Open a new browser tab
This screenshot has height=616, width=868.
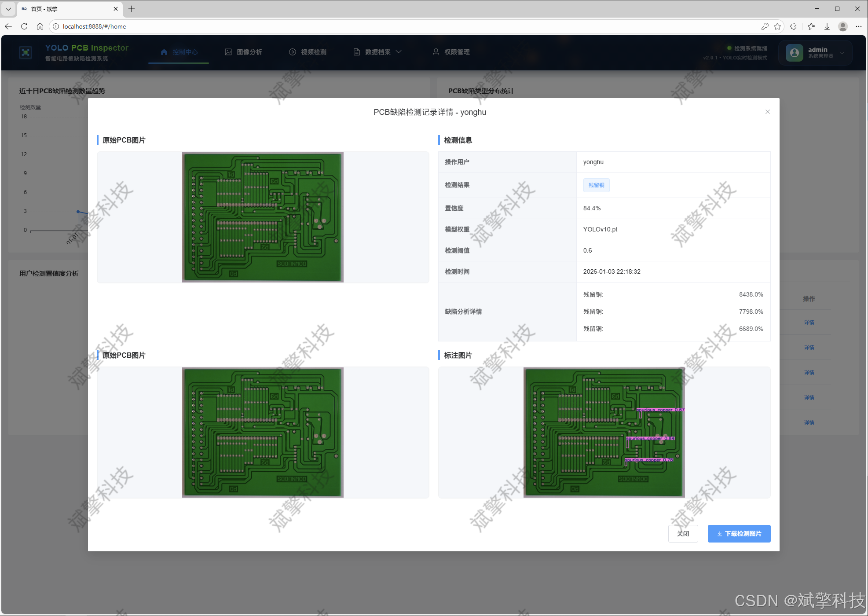pos(132,9)
